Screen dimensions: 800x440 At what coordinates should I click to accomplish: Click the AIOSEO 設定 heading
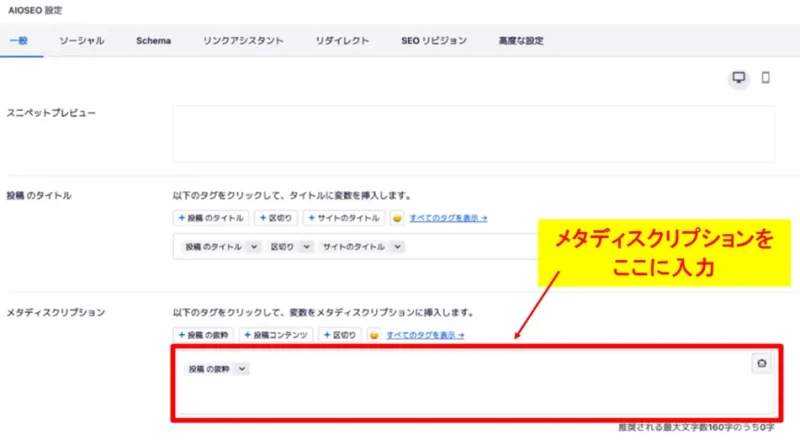[35, 10]
